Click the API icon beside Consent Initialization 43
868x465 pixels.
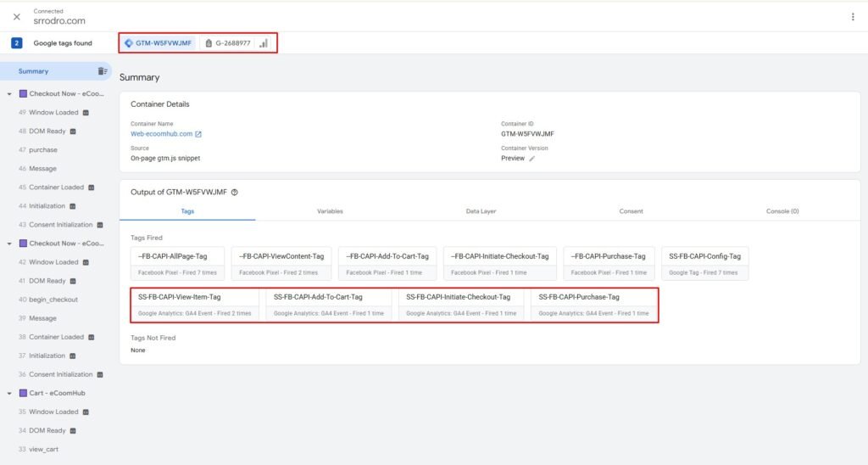[100, 225]
